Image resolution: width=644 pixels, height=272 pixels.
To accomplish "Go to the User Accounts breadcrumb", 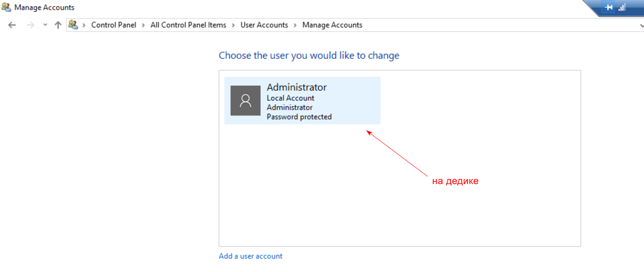I will tap(264, 25).
